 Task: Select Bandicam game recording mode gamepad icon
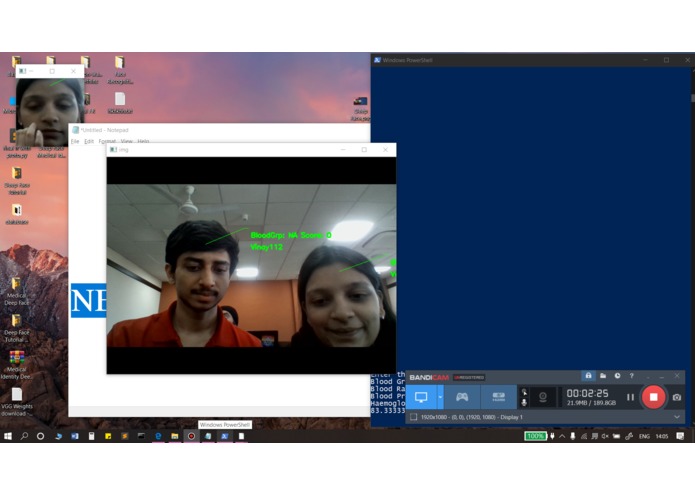462,397
